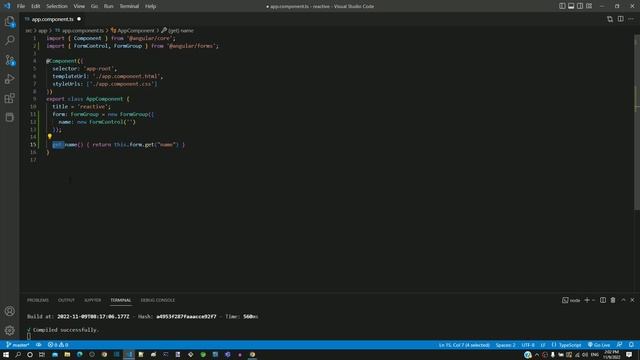Click the Ln 15, Col 7 cursor position indicator
The image size is (640, 360).
point(464,345)
